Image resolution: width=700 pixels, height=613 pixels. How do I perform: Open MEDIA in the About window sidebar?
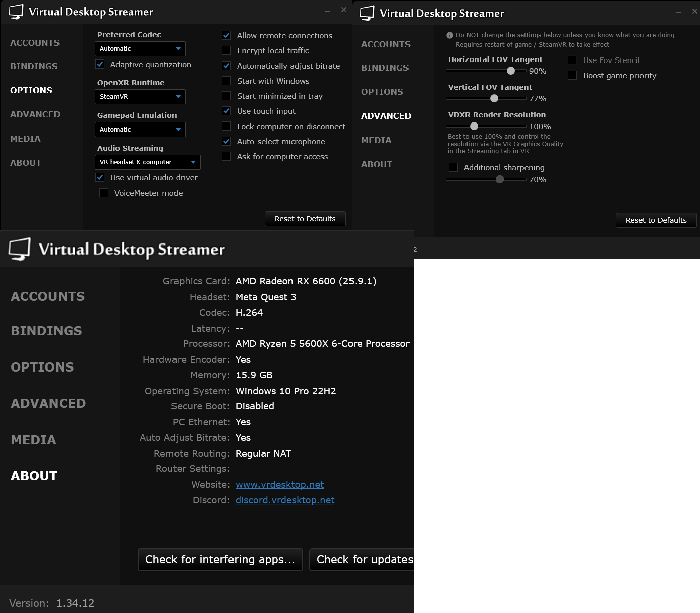point(34,440)
